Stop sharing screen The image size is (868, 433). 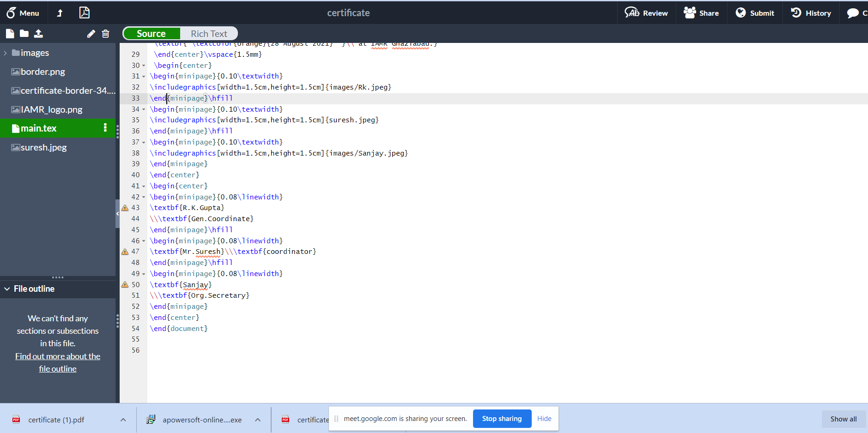coord(502,419)
